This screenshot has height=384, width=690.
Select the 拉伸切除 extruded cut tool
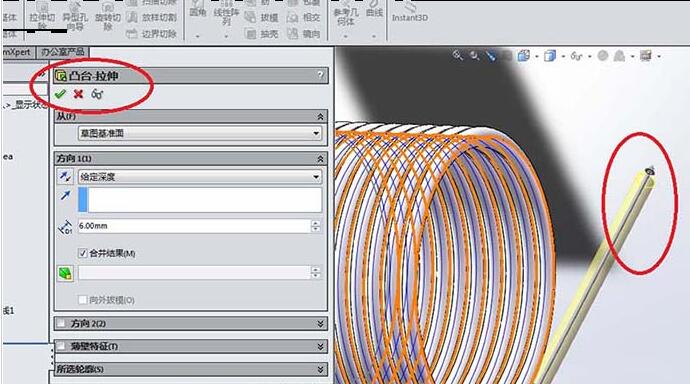(x=42, y=16)
